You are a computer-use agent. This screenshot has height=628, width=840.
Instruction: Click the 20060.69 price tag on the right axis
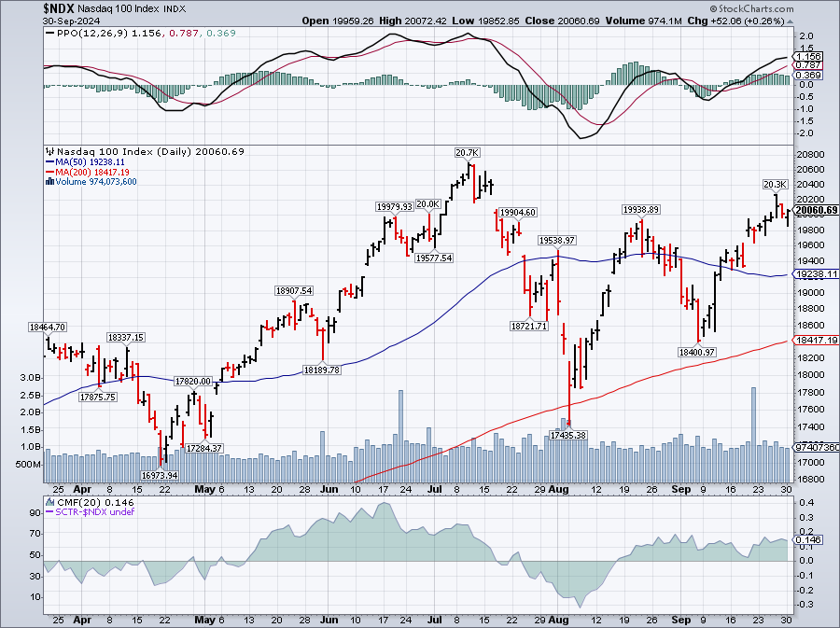point(816,210)
